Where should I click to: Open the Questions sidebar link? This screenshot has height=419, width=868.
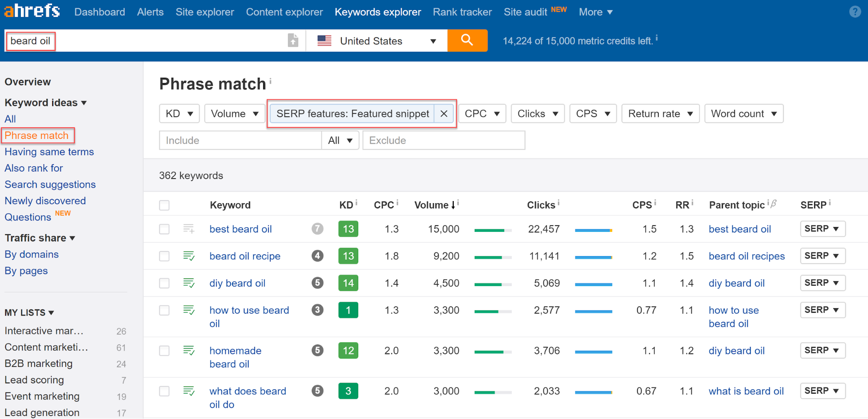[28, 217]
